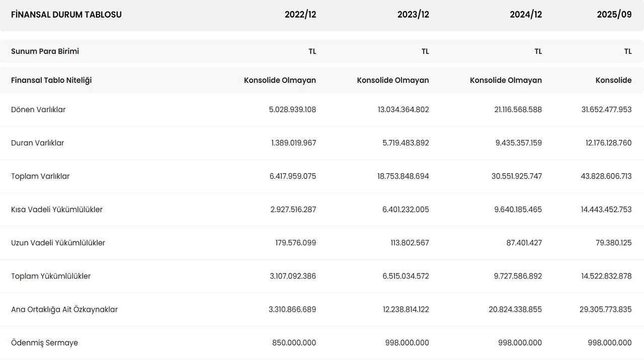Viewport: 644px width, 362px height.
Task: Click the Ana Ortaklığa Ait Özkaynaklar label
Action: (x=64, y=310)
